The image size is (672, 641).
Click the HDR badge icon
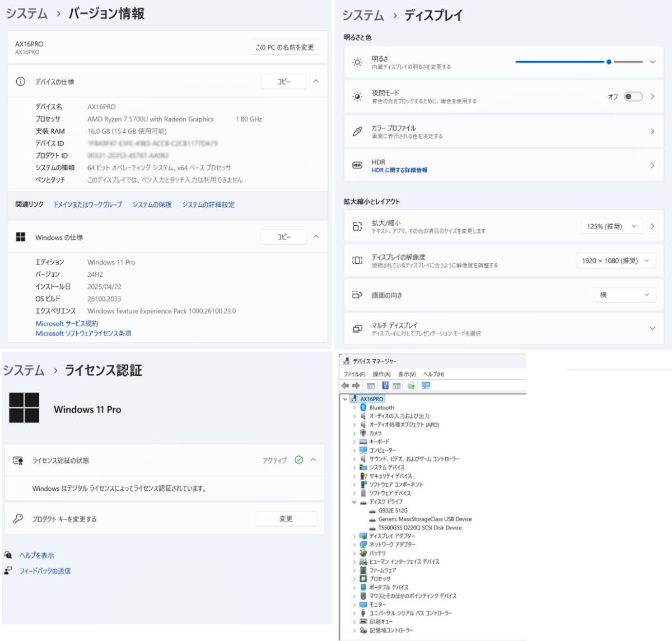(357, 165)
